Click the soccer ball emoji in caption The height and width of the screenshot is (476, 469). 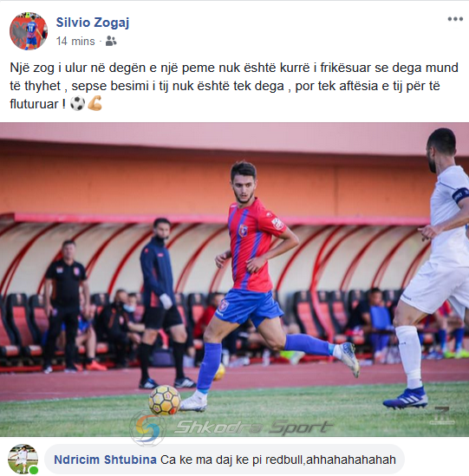click(x=77, y=103)
